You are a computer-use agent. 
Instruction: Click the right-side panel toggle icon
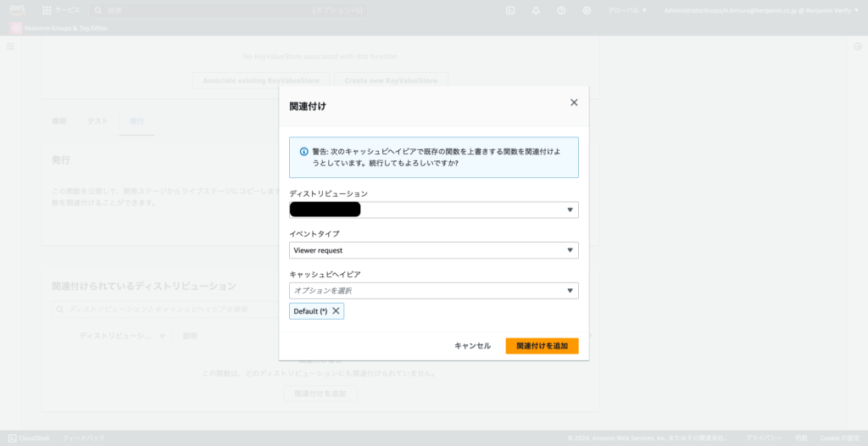point(858,47)
